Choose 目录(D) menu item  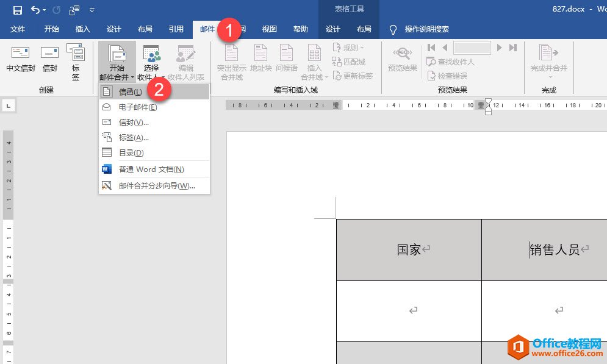(x=154, y=152)
